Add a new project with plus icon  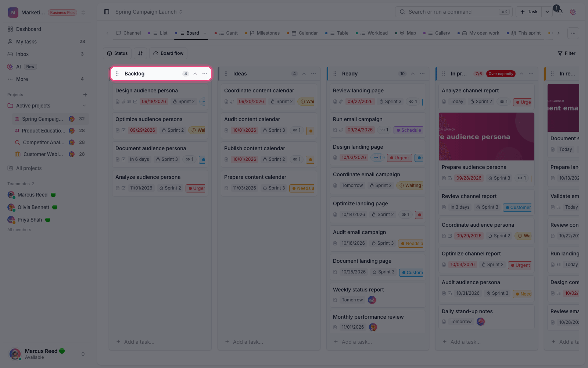pyautogui.click(x=85, y=95)
